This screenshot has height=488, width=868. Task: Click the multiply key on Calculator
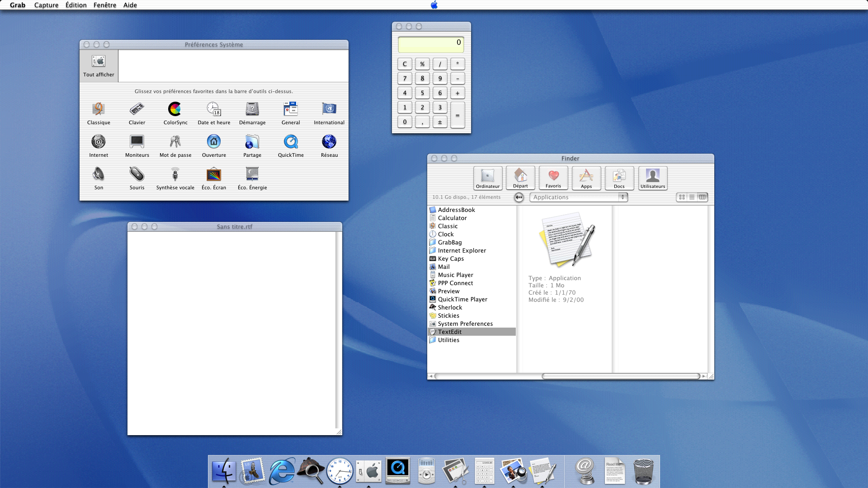(x=458, y=64)
